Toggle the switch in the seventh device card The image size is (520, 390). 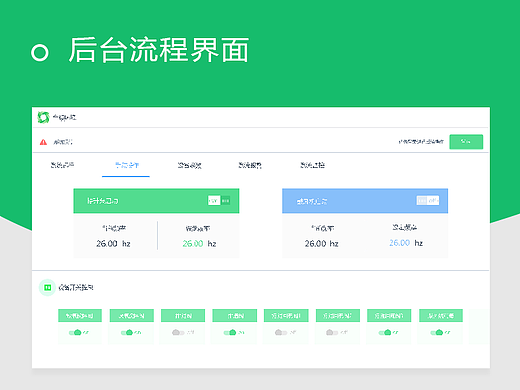point(385,332)
